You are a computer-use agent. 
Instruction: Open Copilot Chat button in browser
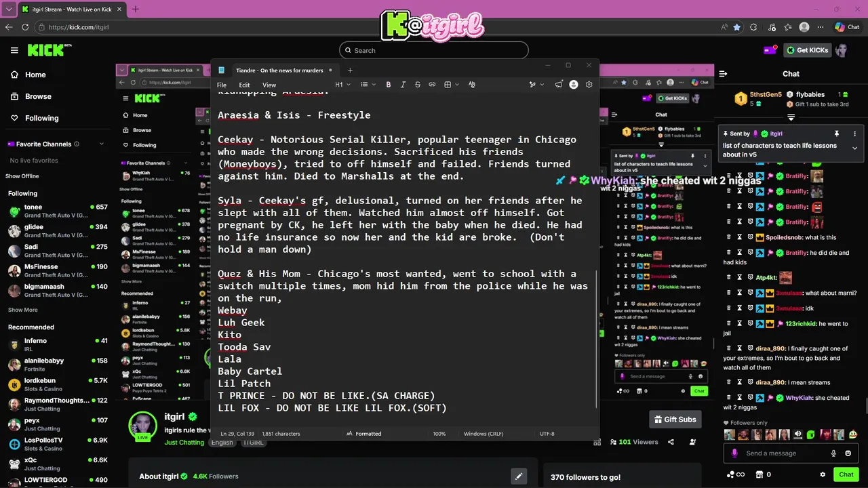848,27
